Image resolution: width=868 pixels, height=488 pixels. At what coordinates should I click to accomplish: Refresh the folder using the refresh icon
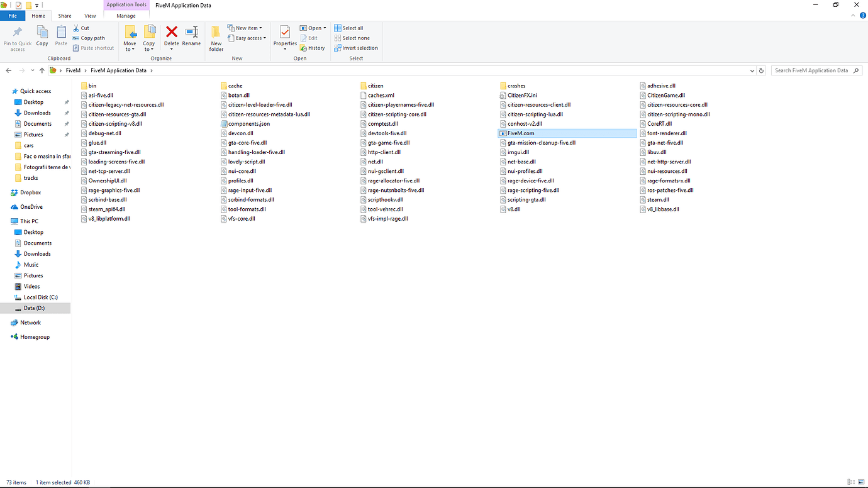tap(761, 70)
